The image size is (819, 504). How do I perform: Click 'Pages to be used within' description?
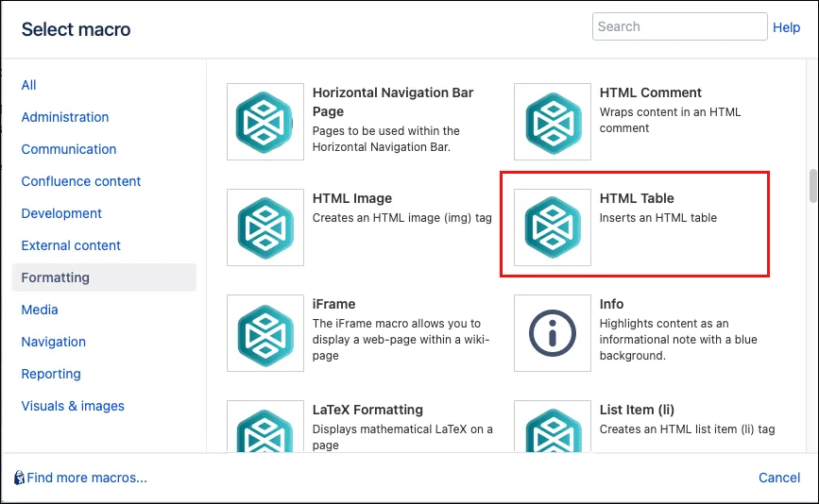pos(386,139)
